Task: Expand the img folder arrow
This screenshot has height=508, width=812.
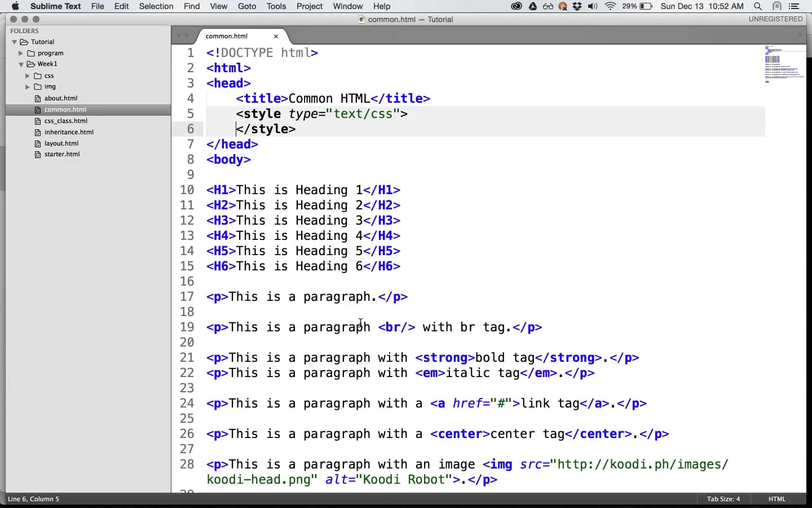Action: click(27, 87)
